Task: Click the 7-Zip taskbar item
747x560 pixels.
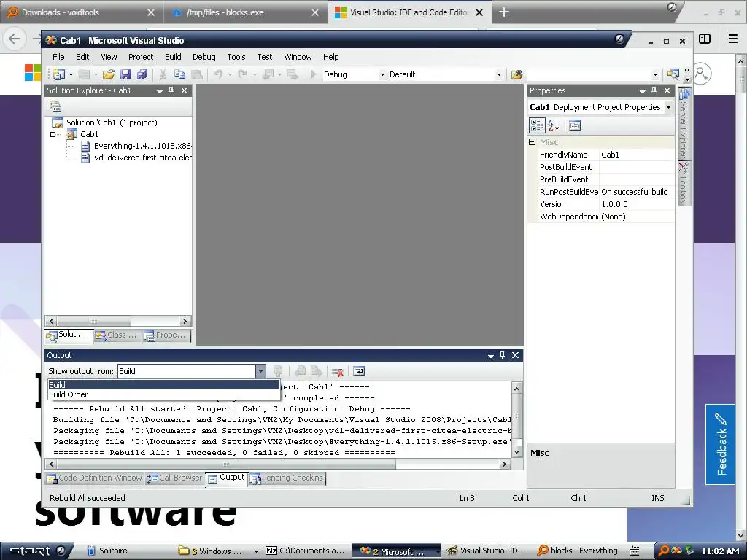Action: point(306,551)
